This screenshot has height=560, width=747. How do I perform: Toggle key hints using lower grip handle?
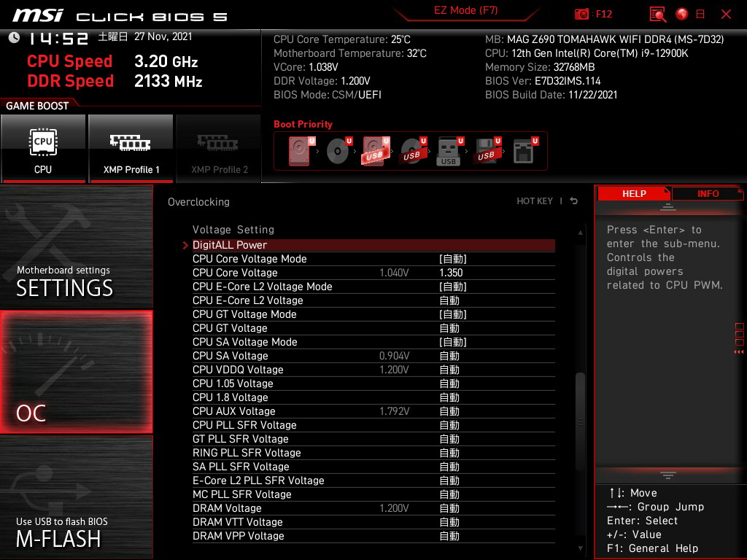pos(668,475)
